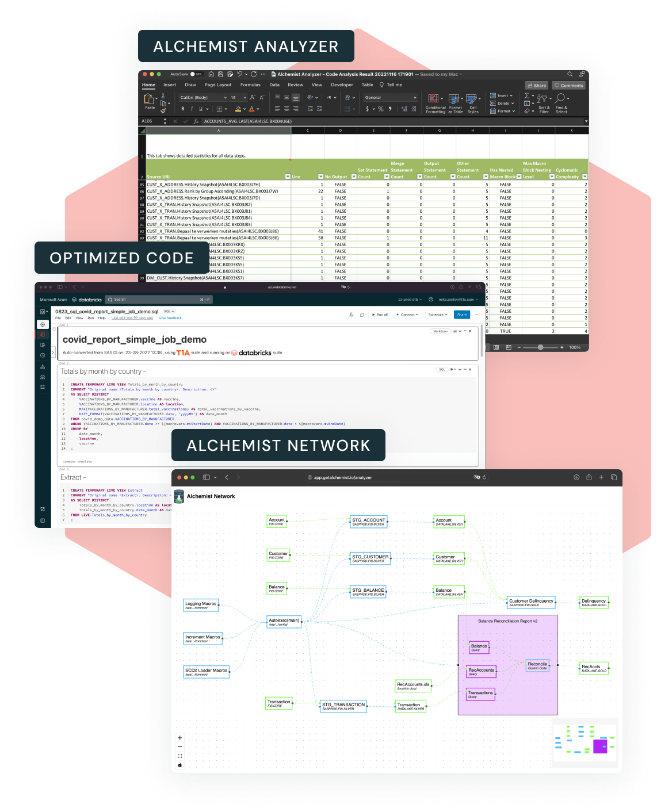This screenshot has height=812, width=657.
Task: Open the General number format dropdown
Action: 390,98
